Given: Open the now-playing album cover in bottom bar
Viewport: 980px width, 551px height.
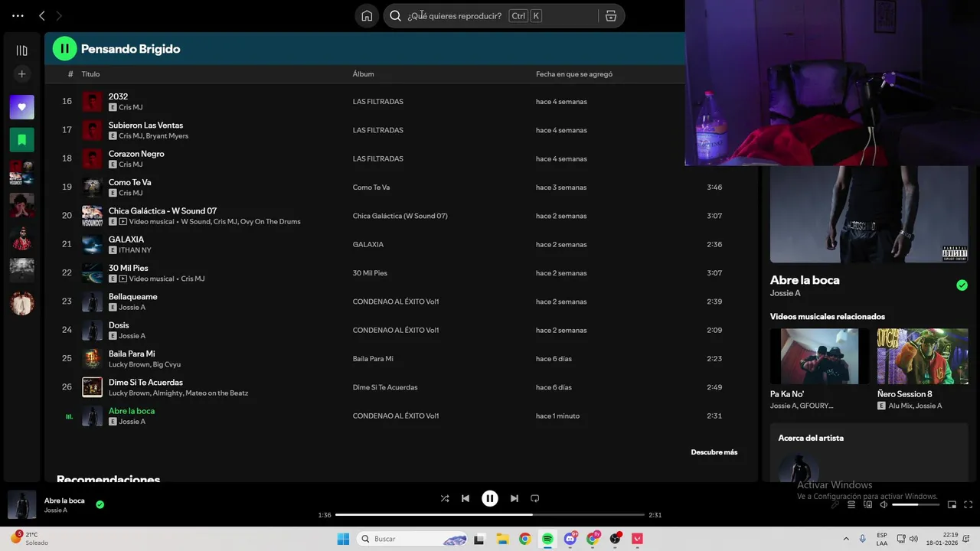Looking at the screenshot, I should coord(21,505).
